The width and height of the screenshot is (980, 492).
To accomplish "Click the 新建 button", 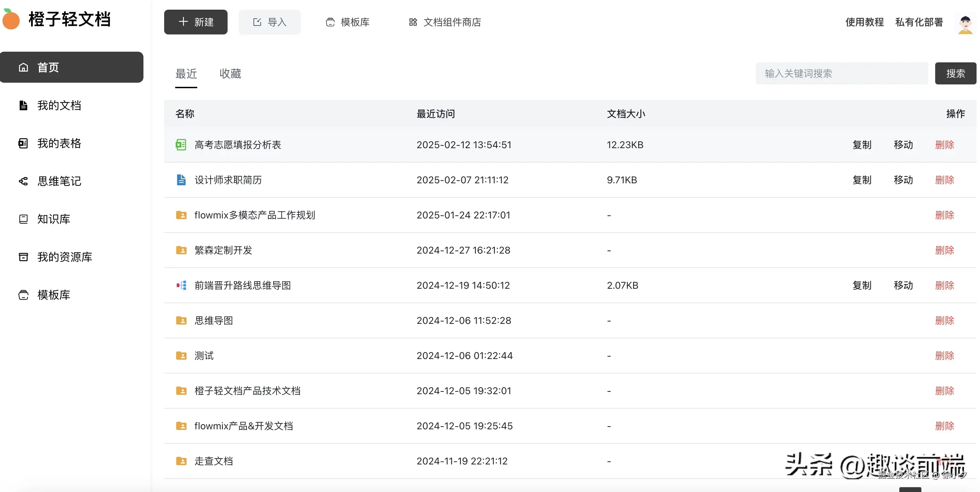I will (x=196, y=22).
